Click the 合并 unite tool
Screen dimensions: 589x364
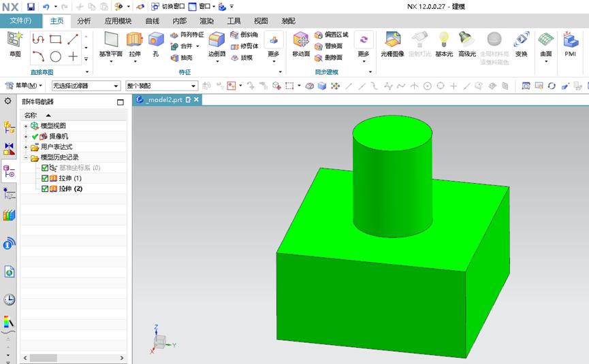click(182, 46)
